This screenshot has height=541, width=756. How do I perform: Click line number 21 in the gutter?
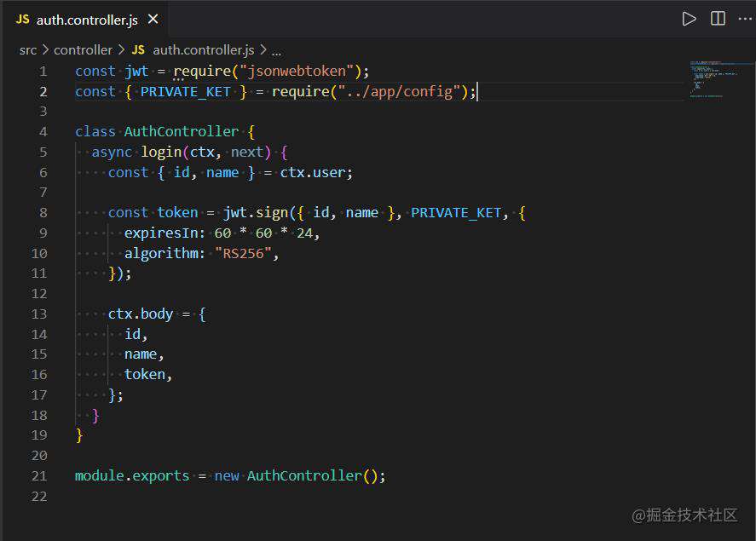click(39, 476)
